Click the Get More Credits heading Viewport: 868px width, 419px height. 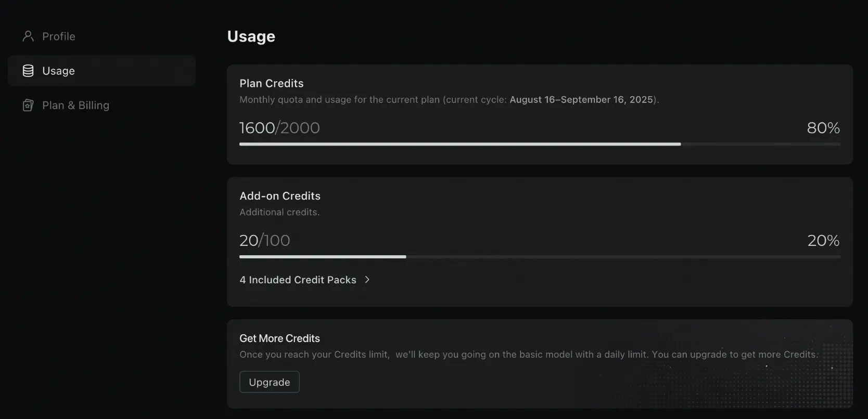pyautogui.click(x=279, y=338)
